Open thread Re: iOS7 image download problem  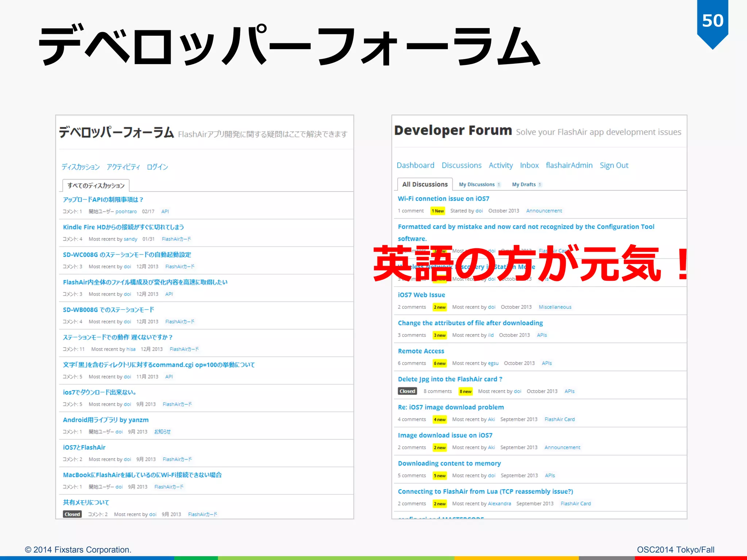click(x=451, y=407)
